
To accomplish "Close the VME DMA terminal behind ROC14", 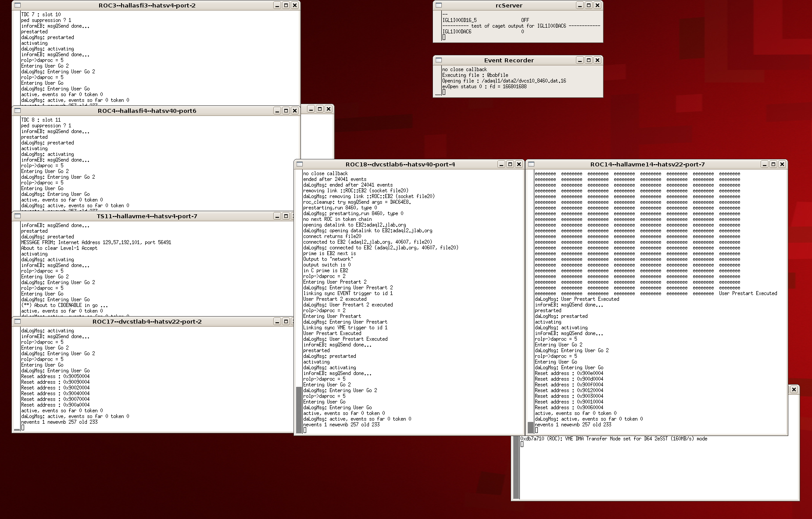I will 794,389.
